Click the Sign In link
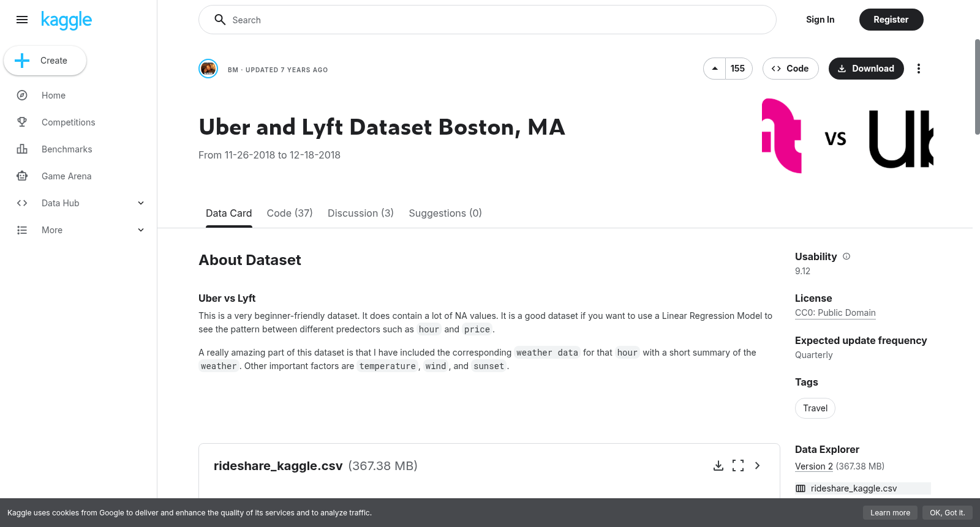 coord(820,20)
